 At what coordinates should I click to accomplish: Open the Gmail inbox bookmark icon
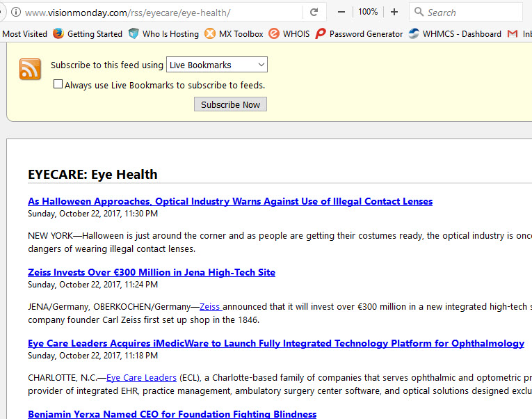tap(513, 34)
